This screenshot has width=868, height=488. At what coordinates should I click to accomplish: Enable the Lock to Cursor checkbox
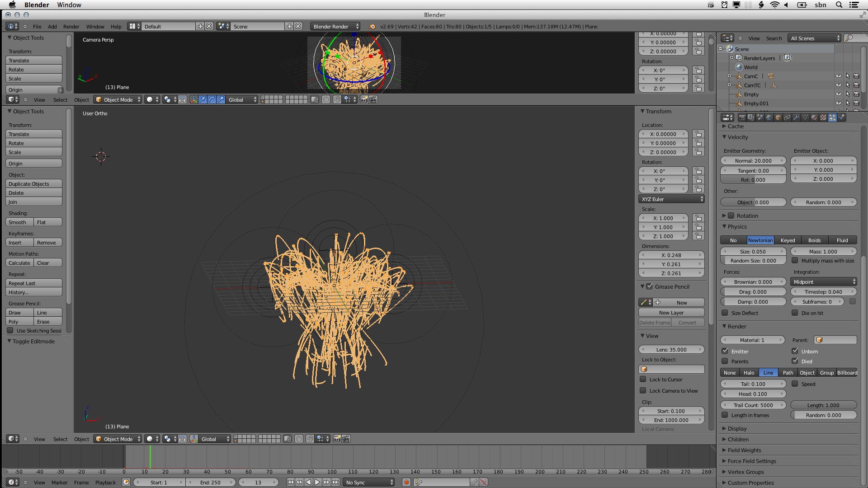click(x=643, y=380)
